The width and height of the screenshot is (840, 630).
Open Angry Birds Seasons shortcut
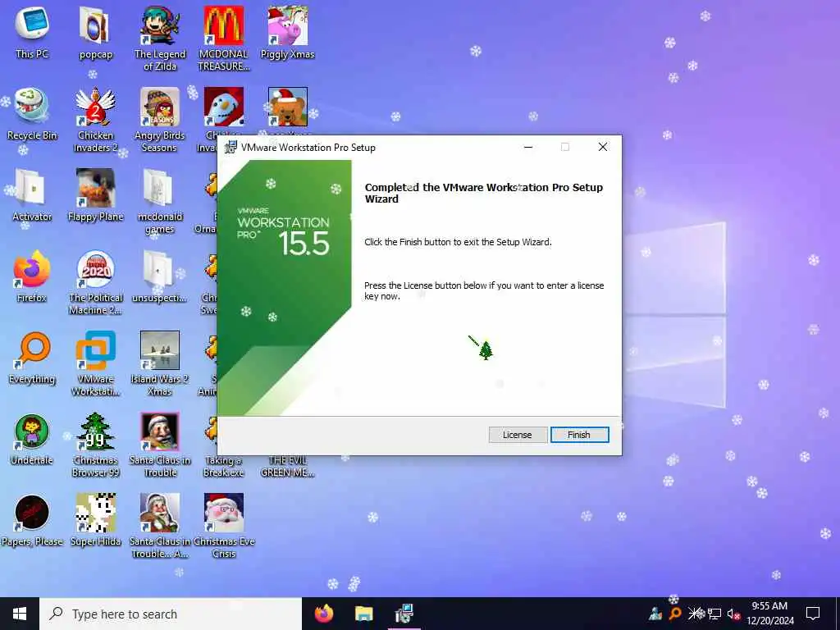pyautogui.click(x=160, y=120)
